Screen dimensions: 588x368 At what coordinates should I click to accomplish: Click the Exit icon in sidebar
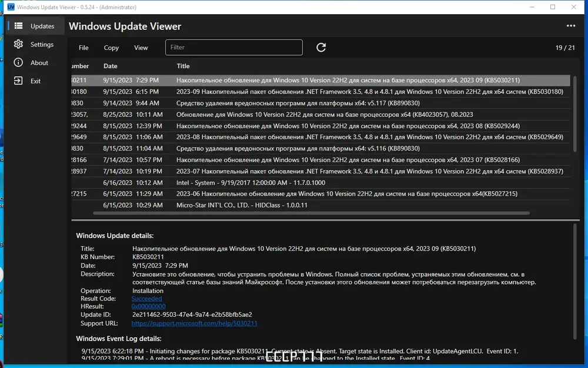[18, 81]
